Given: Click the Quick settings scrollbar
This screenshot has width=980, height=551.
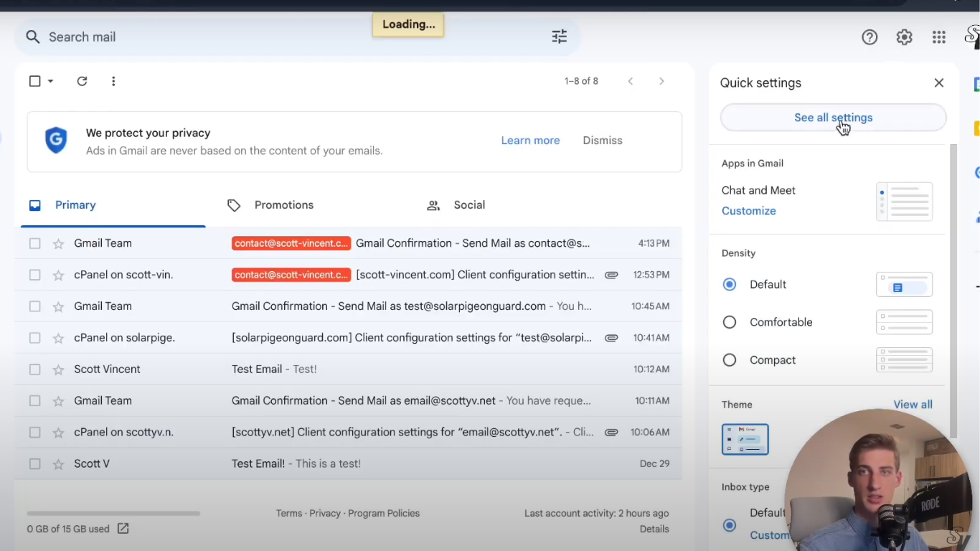Looking at the screenshot, I should 953,291.
